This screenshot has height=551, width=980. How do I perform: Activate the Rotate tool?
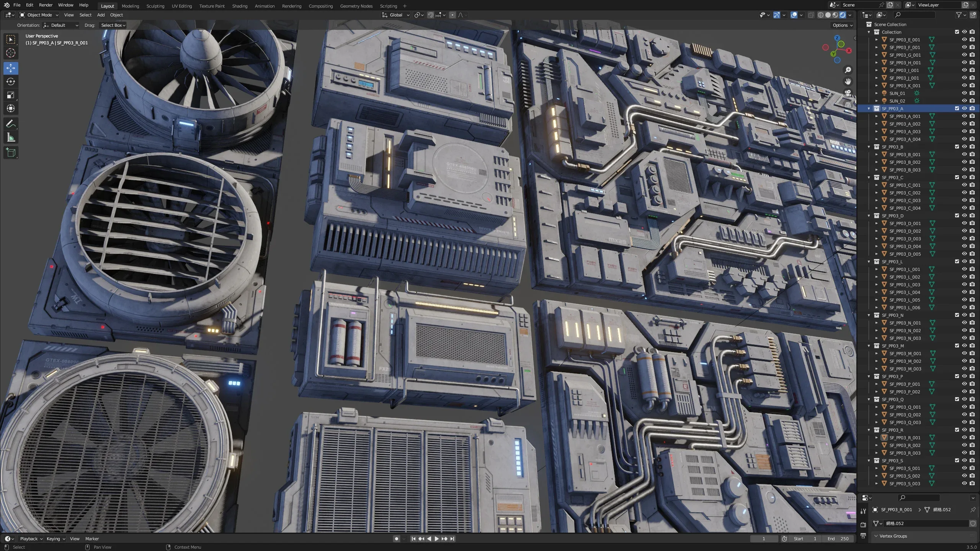pos(11,82)
